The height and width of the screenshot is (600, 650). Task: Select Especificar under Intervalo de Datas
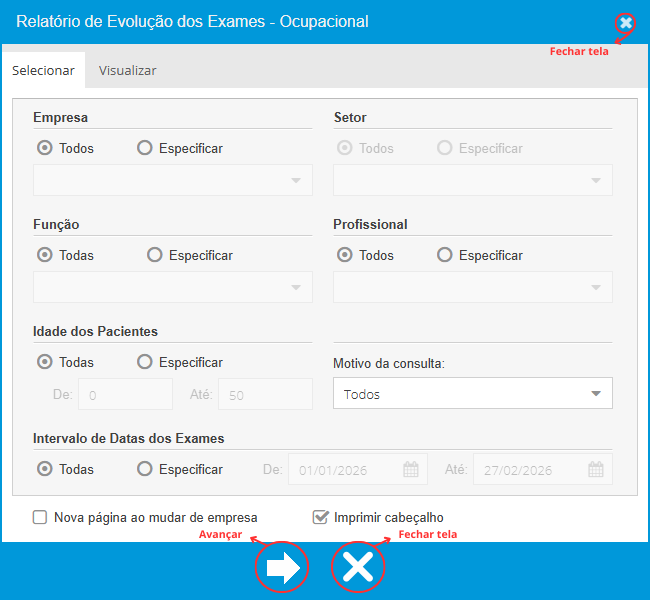[x=145, y=469]
